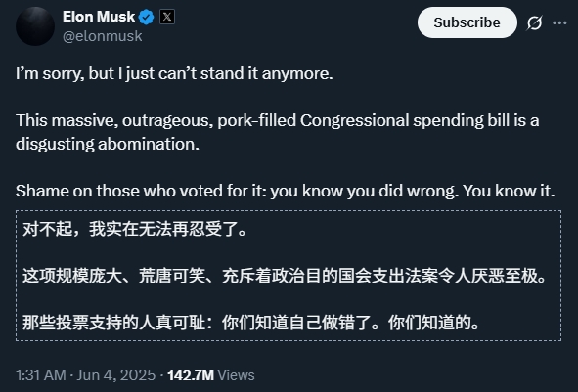
Task: Open Elon Musk's profile picture
Action: pos(35,26)
